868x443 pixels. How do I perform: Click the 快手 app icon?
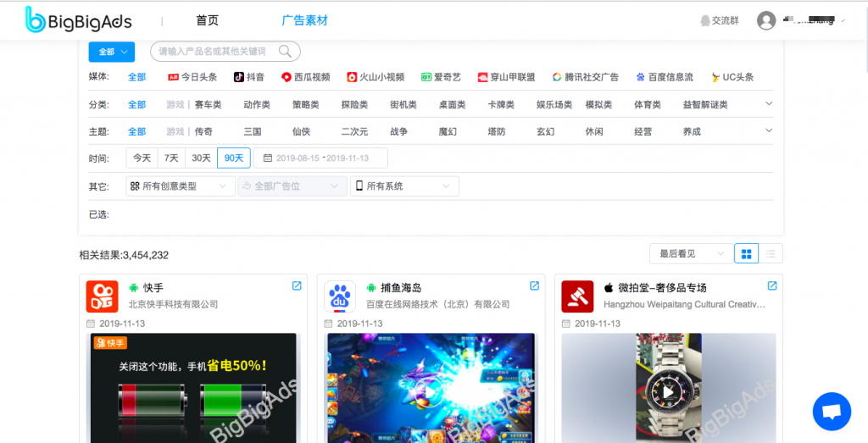tap(102, 296)
